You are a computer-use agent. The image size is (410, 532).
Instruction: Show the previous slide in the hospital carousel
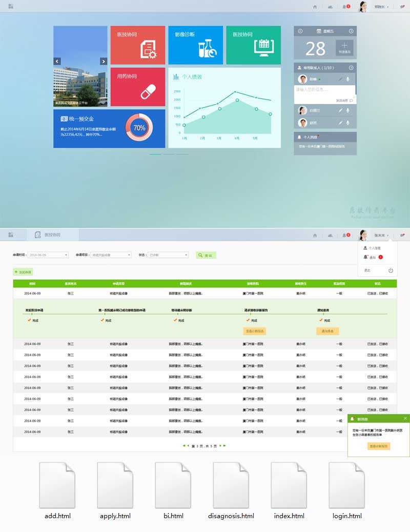tap(57, 62)
